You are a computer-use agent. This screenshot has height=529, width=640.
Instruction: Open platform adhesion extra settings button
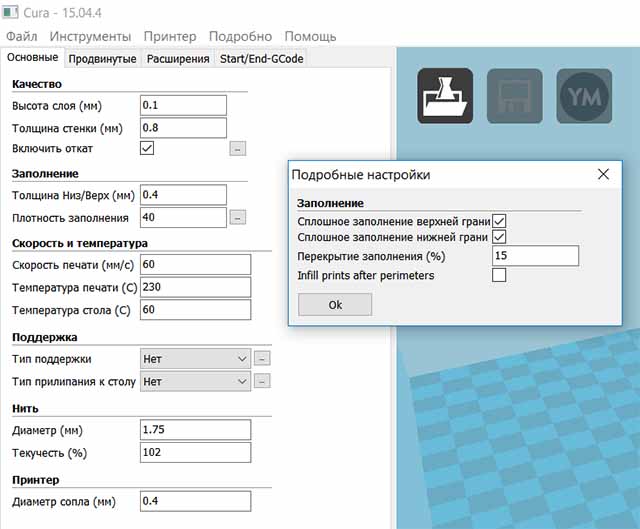click(x=262, y=381)
